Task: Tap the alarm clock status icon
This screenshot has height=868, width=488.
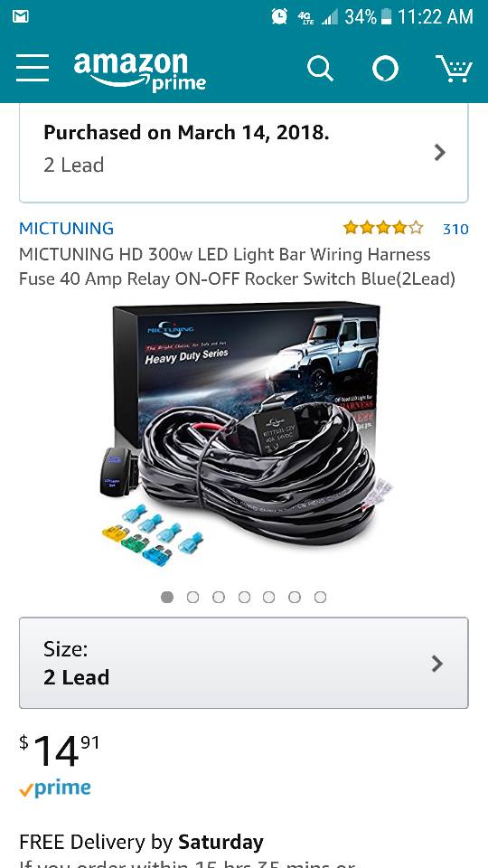Action: pyautogui.click(x=279, y=16)
